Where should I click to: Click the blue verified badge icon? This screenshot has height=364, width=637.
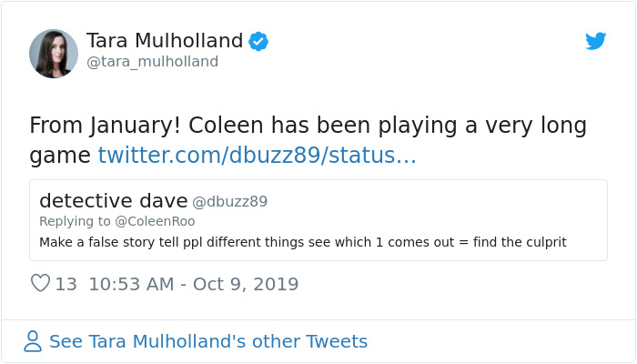pyautogui.click(x=258, y=41)
